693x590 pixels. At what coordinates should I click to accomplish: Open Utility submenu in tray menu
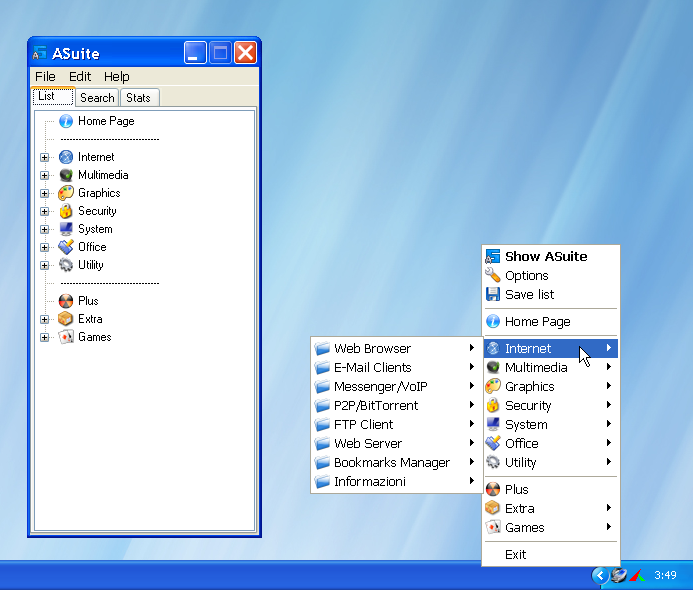tap(551, 462)
